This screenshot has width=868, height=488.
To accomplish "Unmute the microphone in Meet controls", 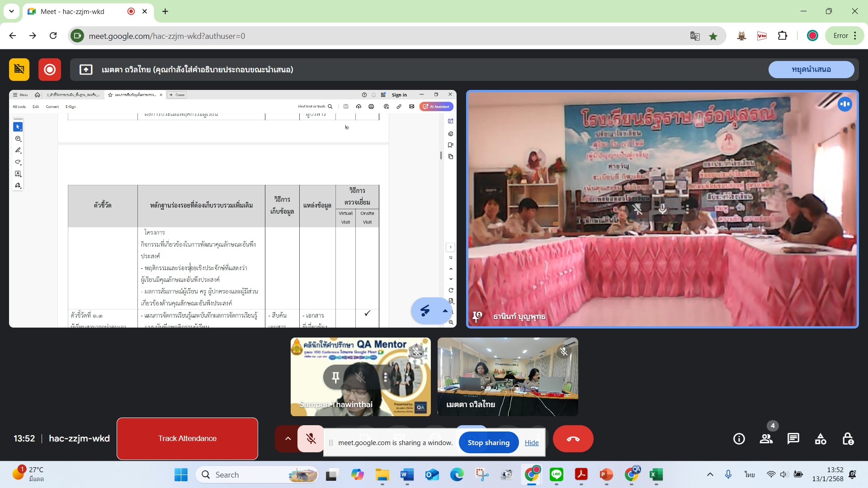I will coord(311,439).
